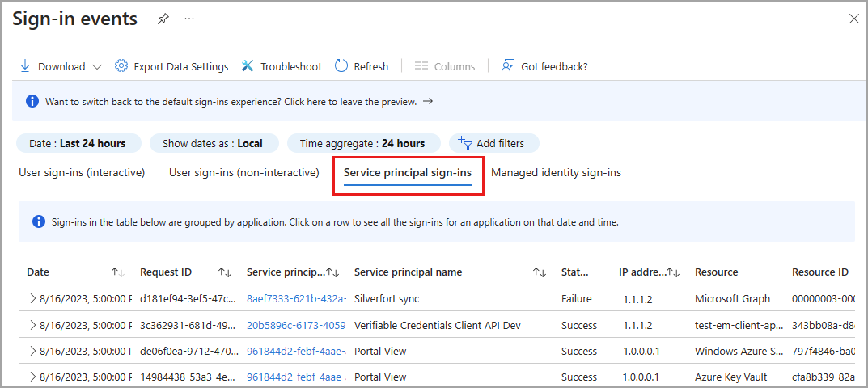This screenshot has width=868, height=388.
Task: Click the Status column header
Action: point(574,272)
